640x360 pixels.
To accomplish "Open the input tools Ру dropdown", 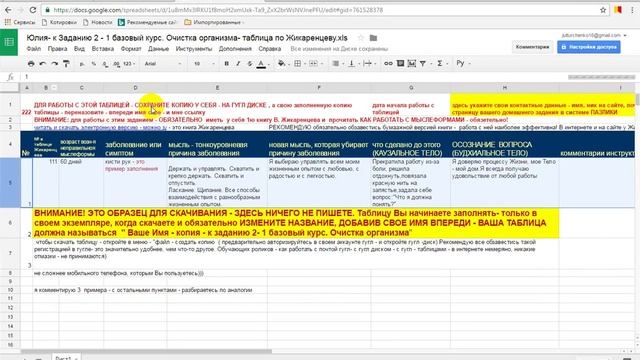I will click(463, 64).
